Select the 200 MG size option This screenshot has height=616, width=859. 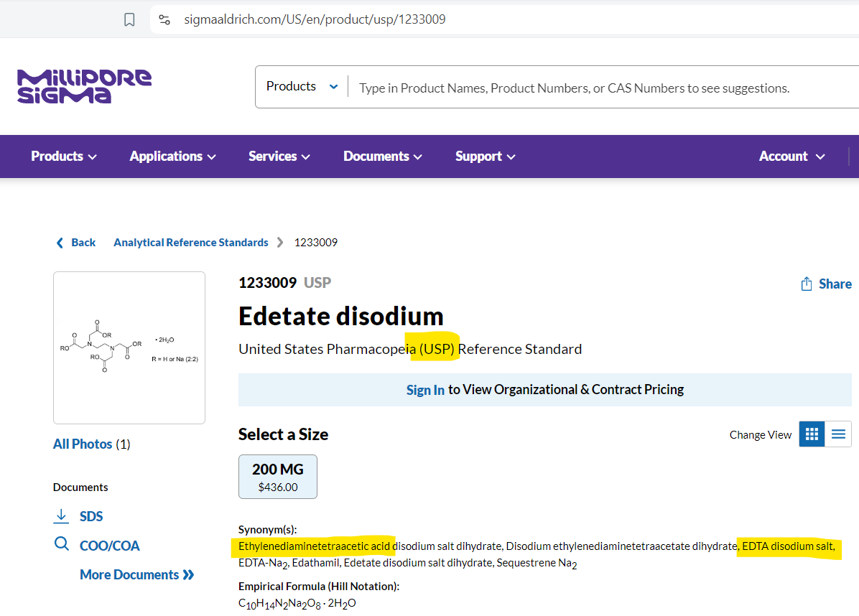(x=278, y=477)
